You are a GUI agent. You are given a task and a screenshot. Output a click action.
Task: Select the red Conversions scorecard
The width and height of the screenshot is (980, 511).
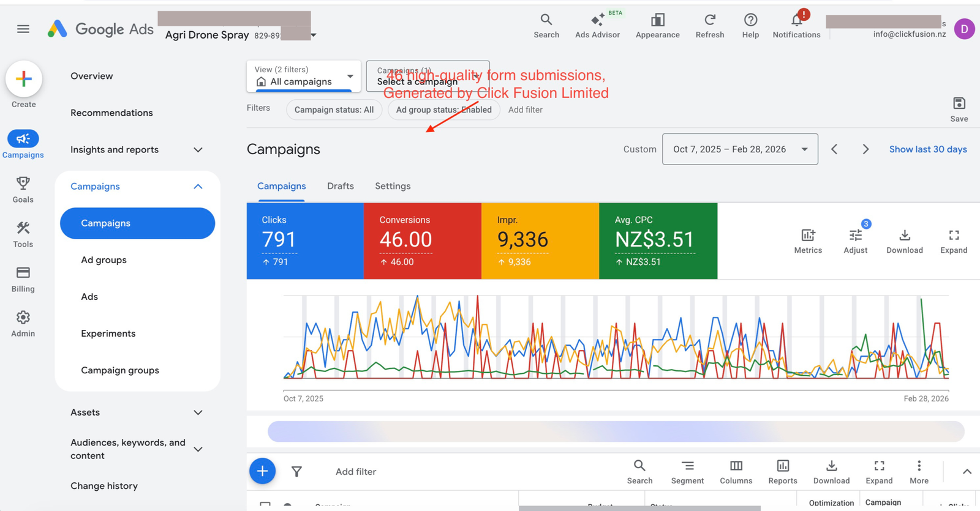(422, 241)
